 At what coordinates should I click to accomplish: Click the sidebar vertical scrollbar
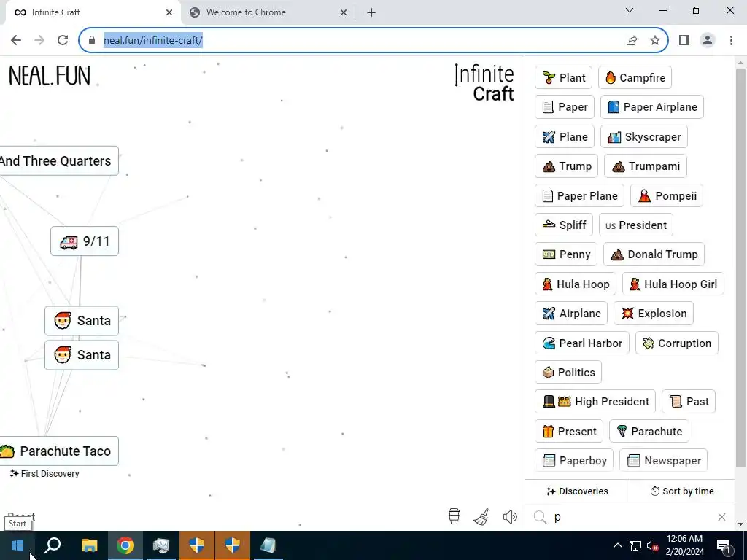tap(740, 267)
